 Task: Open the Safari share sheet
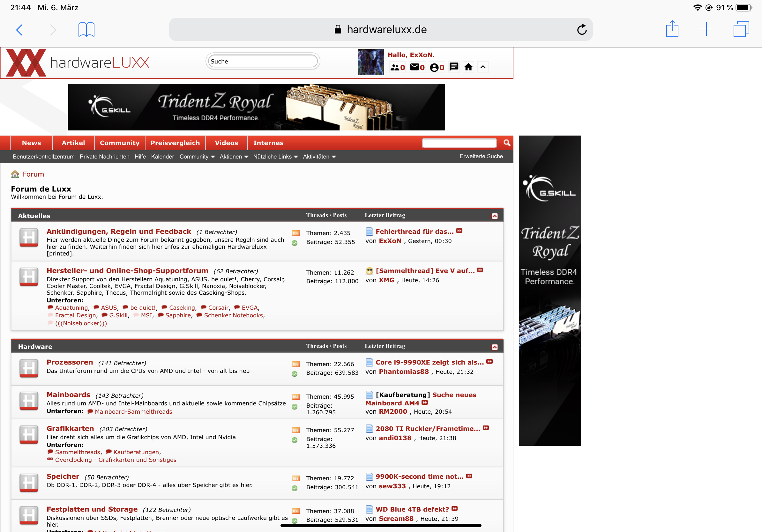672,29
